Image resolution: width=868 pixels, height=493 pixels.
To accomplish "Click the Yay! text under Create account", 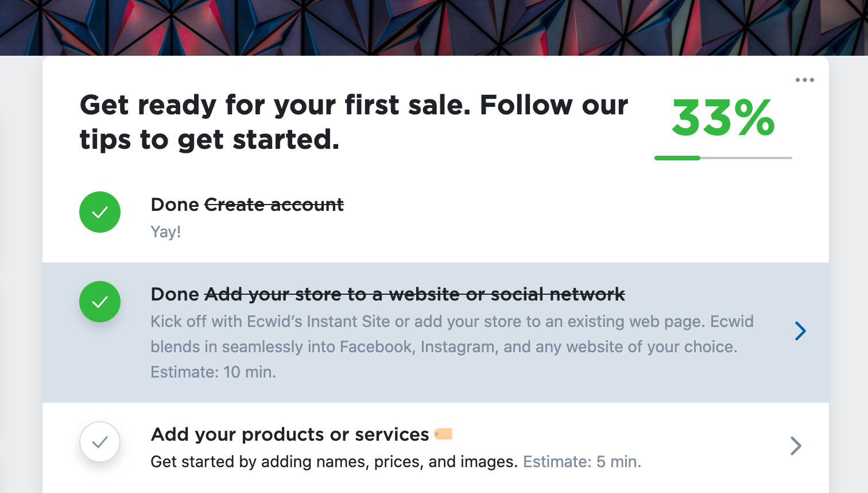I will pyautogui.click(x=166, y=232).
